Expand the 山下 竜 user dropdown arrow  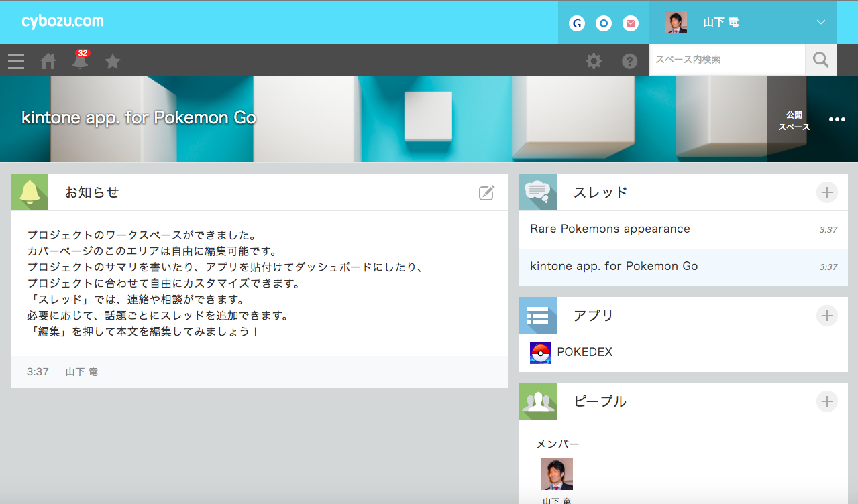pyautogui.click(x=821, y=22)
